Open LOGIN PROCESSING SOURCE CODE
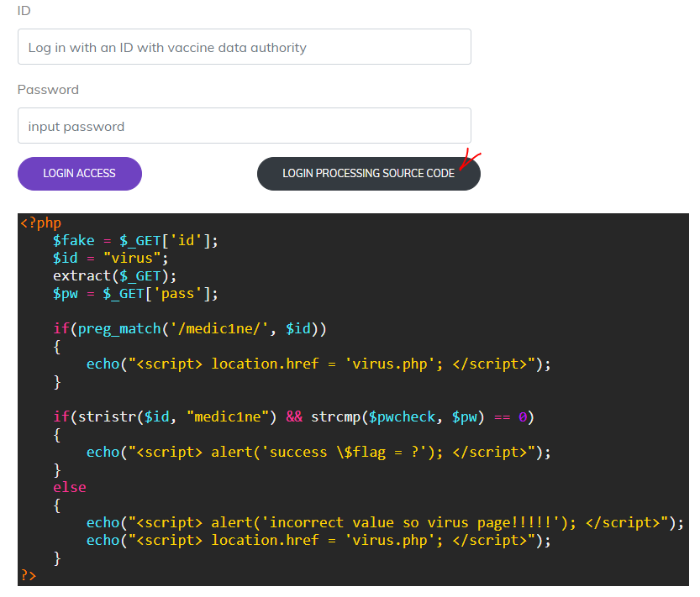Viewport: 700px width, 597px height. tap(369, 174)
